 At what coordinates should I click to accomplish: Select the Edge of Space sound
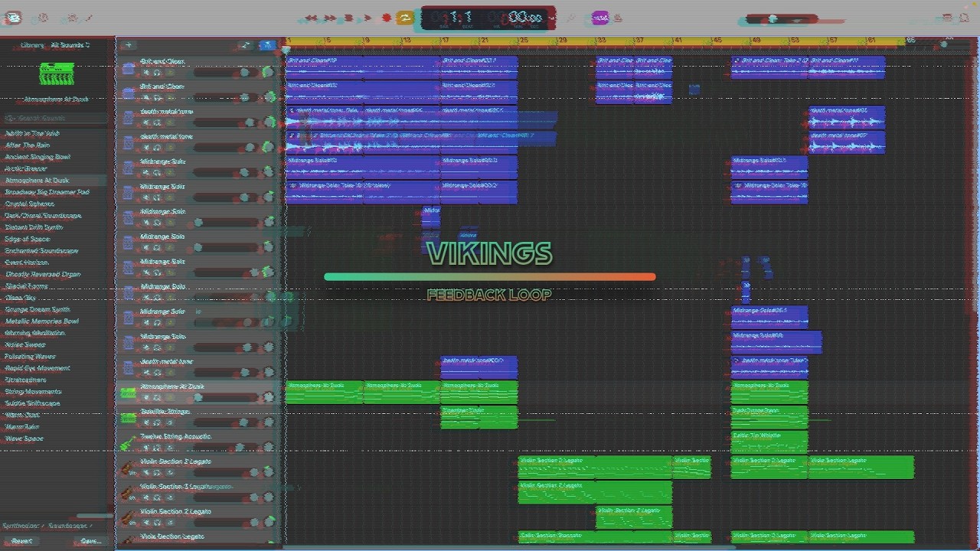pos(28,239)
